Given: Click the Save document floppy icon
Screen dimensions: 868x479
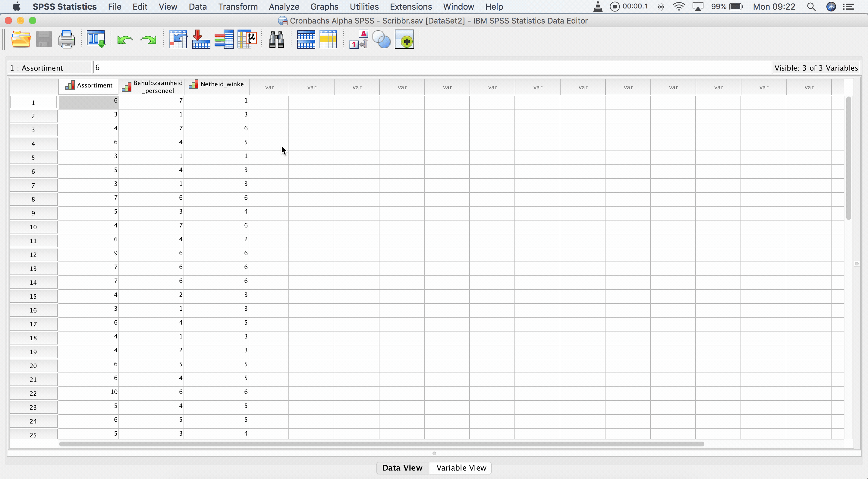Looking at the screenshot, I should coord(44,40).
